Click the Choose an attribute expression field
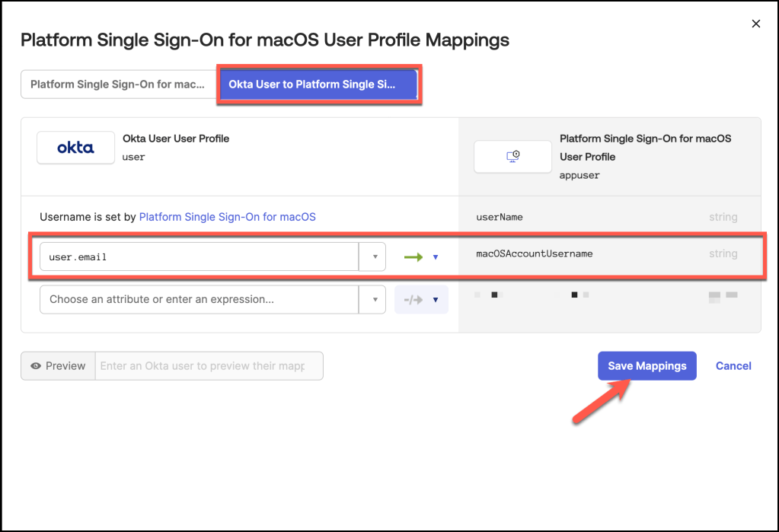This screenshot has height=532, width=779. tap(198, 300)
